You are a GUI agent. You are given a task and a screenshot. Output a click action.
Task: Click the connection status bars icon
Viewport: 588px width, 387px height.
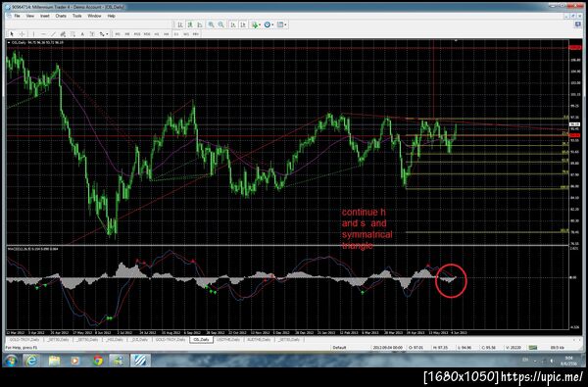(x=533, y=348)
